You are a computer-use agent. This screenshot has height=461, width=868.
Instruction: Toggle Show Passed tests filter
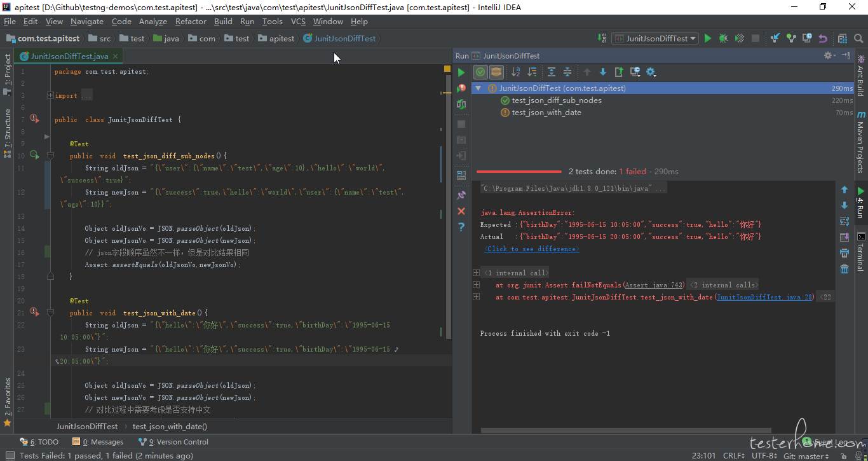click(x=481, y=72)
